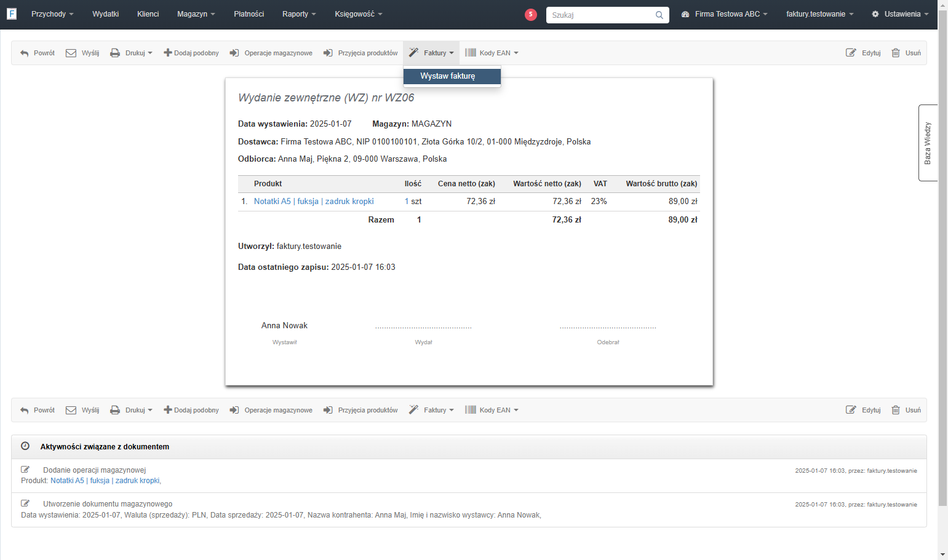Click edit icon beside Utworzenie dokumentu magazynowego
Viewport: 948px width, 560px height.
tap(25, 503)
